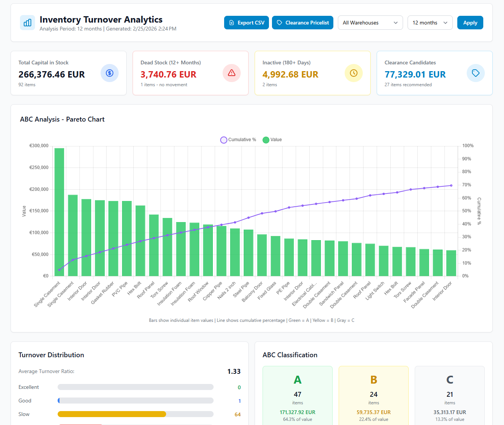Click the Clearance Pricelist button
504x425 pixels.
click(302, 23)
